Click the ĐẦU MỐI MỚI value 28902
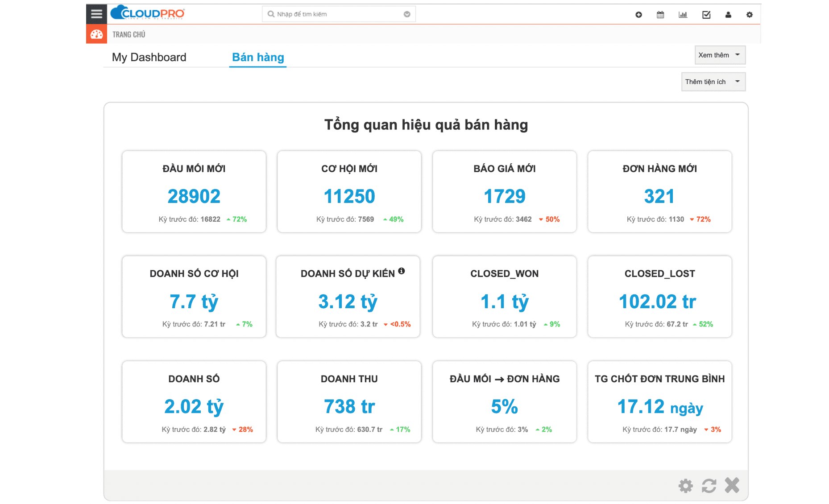Image resolution: width=829 pixels, height=504 pixels. 194,196
